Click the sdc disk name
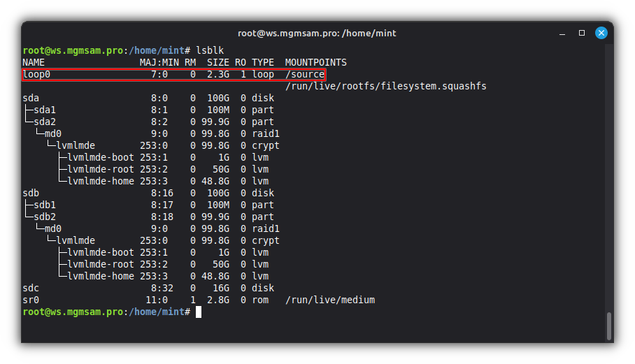The width and height of the screenshot is (635, 364). [x=31, y=288]
